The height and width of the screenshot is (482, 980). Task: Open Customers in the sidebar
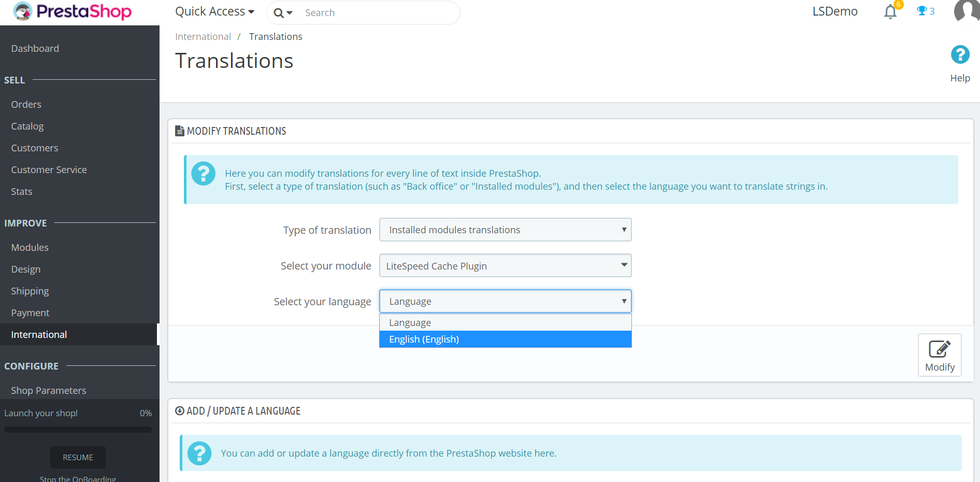[x=35, y=148]
